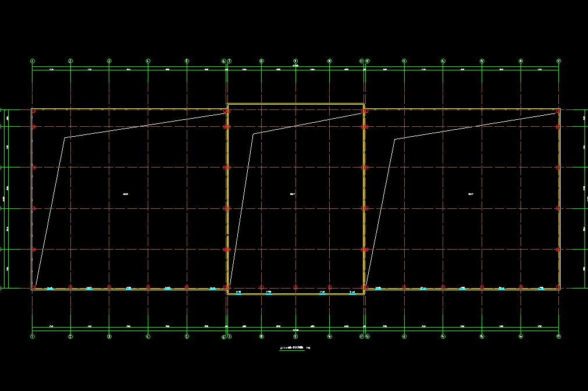Click grid bubble 1 at bottom-left corner
Image resolution: width=588 pixels, height=391 pixels.
(33, 336)
